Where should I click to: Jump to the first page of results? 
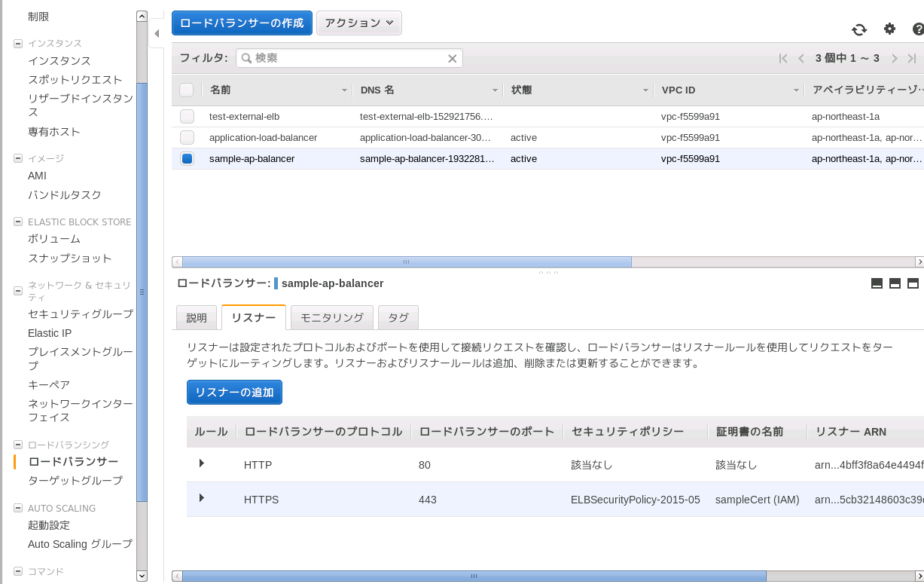[x=783, y=59]
